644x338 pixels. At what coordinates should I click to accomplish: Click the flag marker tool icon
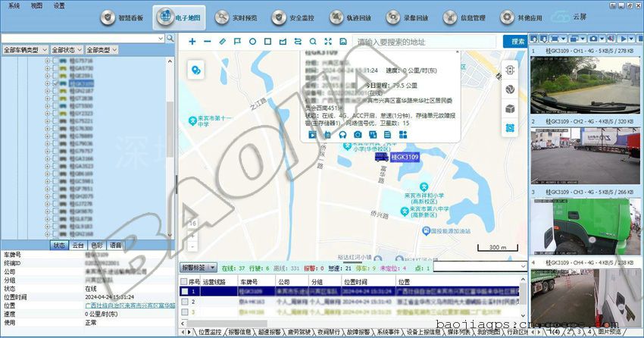point(237,42)
